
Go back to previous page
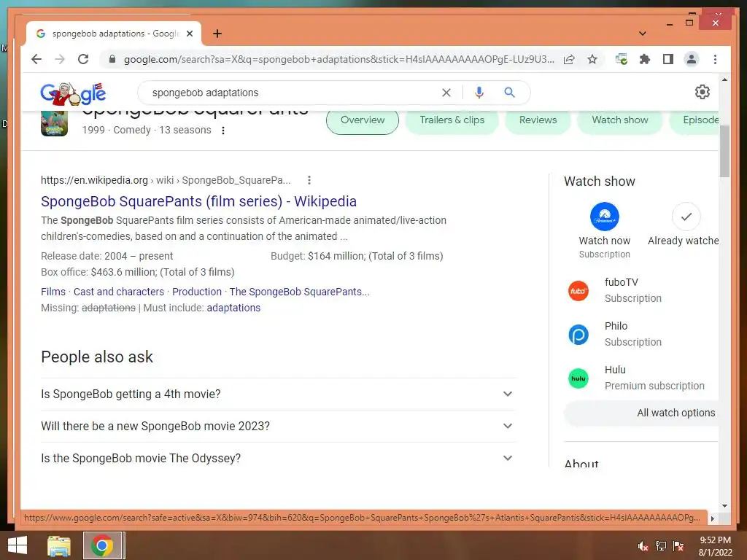tap(36, 60)
